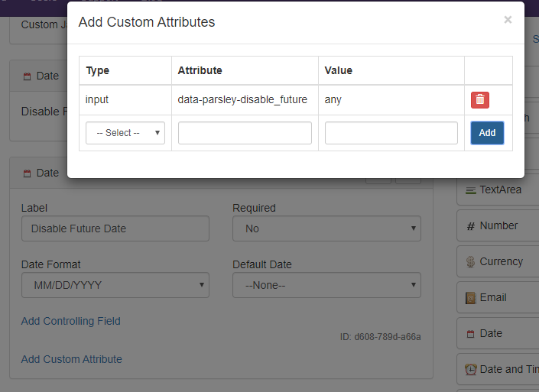Click the Email field icon

click(x=471, y=298)
